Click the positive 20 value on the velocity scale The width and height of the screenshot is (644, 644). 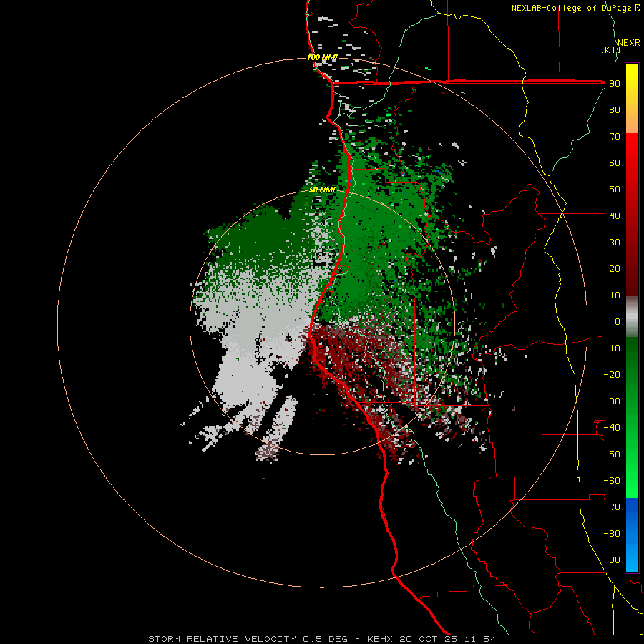click(x=615, y=269)
